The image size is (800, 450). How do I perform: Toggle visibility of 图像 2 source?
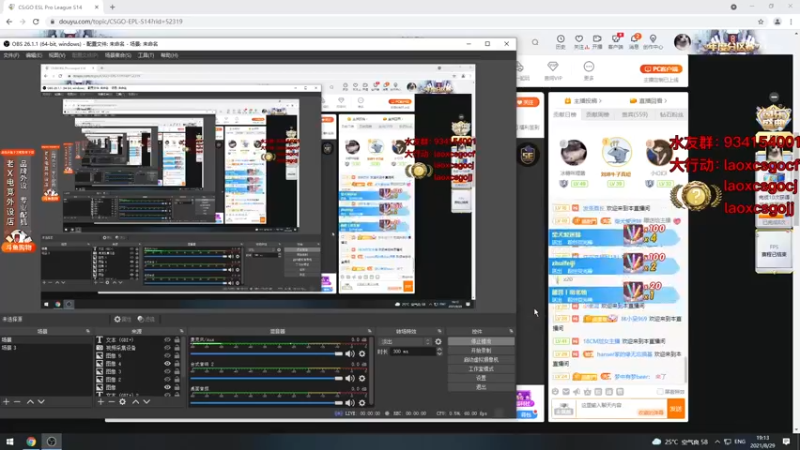(x=167, y=380)
